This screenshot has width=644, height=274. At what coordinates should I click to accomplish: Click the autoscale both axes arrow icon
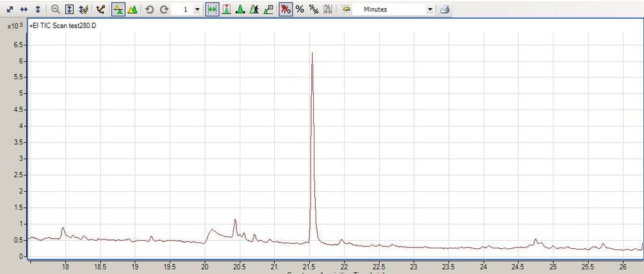10,9
